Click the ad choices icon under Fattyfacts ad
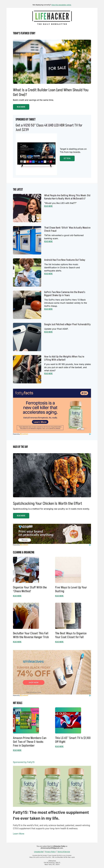 click(90, 434)
